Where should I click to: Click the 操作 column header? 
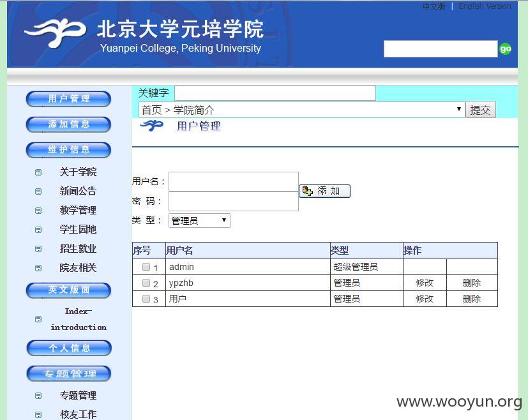[450, 250]
